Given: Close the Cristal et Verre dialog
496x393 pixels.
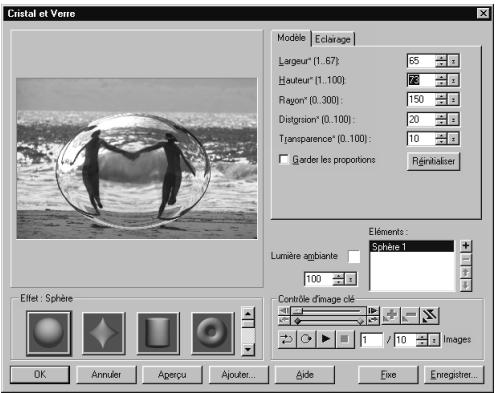Looking at the screenshot, I should [x=483, y=13].
